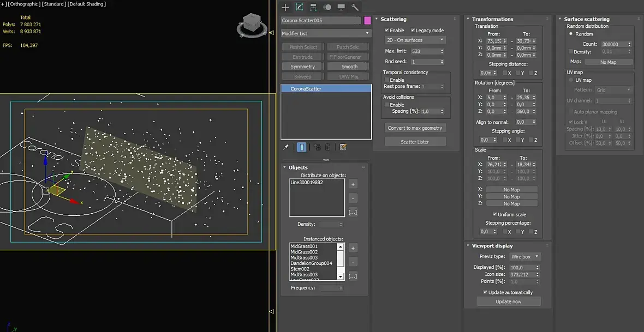Screen dimensions: 644x332
Task: Click the viewport ViewCube
Action: pyautogui.click(x=252, y=25)
